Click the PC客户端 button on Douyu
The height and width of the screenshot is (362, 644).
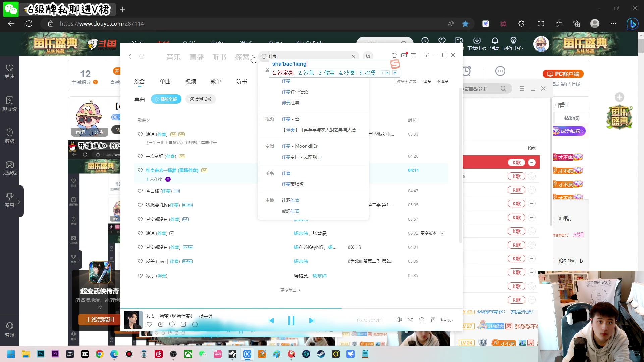tap(563, 74)
